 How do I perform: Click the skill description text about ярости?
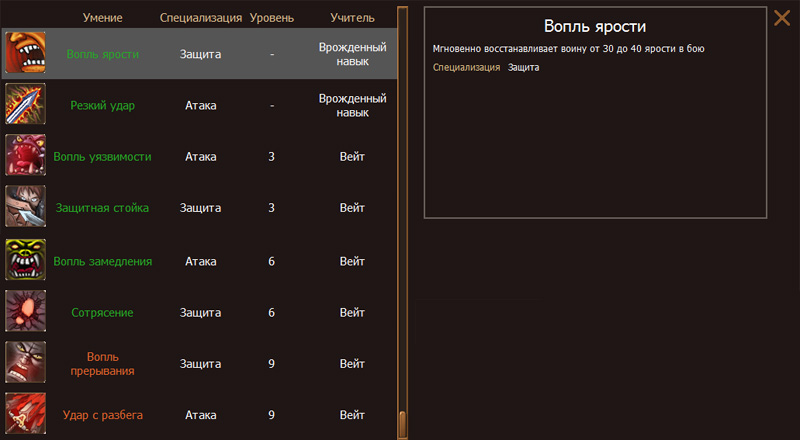[x=568, y=49]
